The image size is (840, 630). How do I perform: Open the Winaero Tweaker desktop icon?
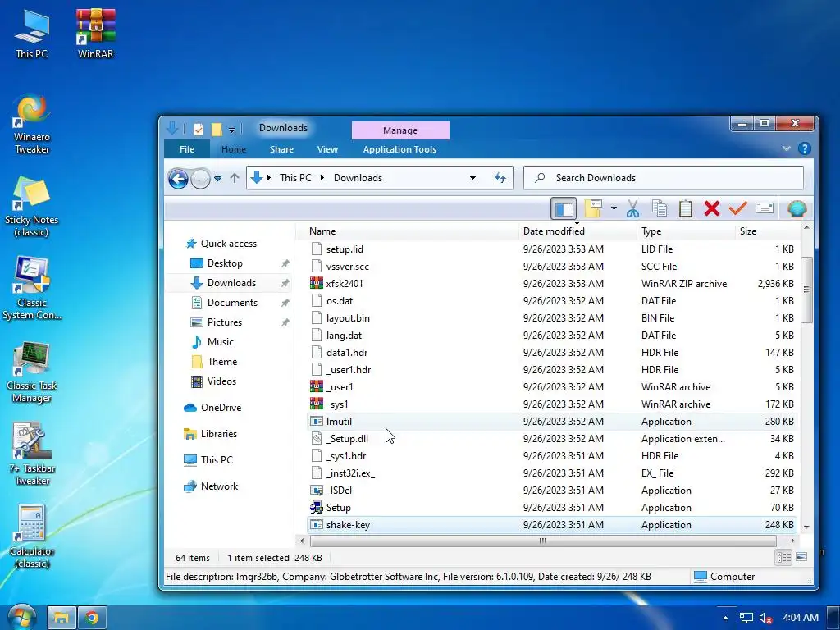click(x=32, y=125)
